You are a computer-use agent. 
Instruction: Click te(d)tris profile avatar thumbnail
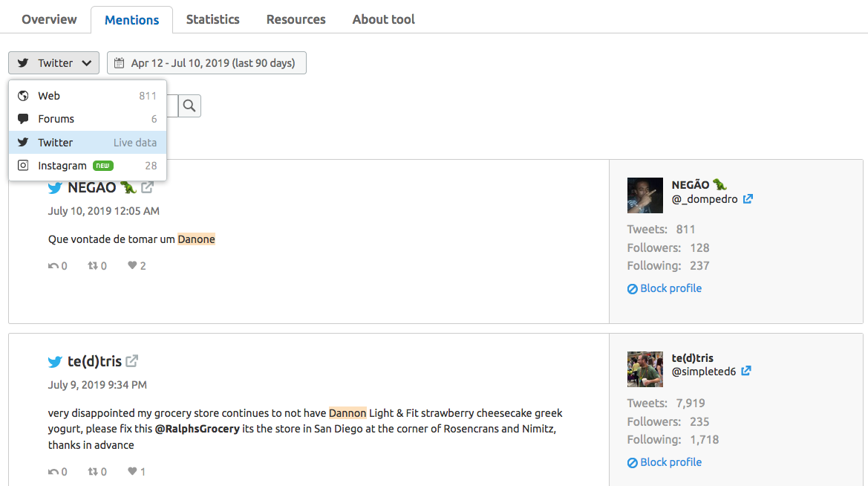645,369
